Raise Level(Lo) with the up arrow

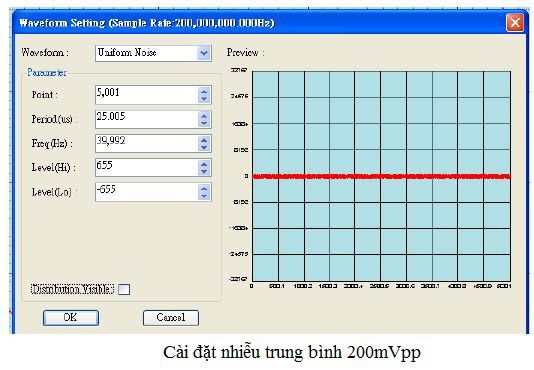point(204,188)
